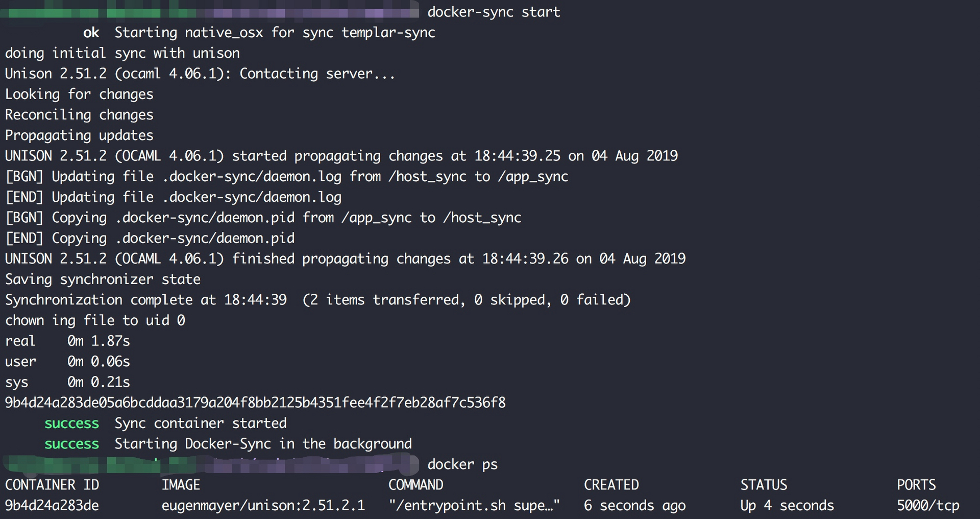Click the '/entrypoint.sh supe…' command value
Screen dimensions: 980x519
click(x=474, y=506)
